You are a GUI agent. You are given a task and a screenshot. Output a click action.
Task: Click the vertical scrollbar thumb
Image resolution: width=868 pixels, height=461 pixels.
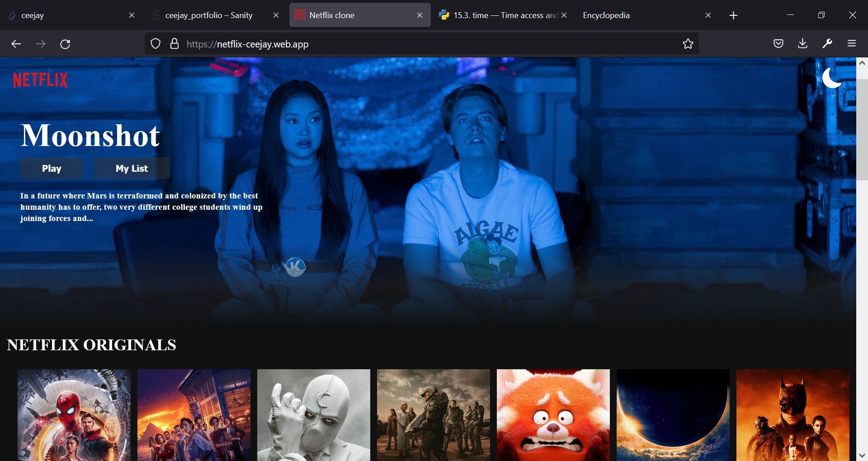tap(862, 130)
